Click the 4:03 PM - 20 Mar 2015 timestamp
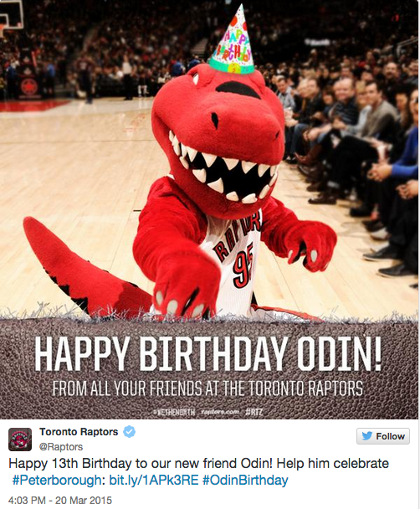The image size is (420, 509). pyautogui.click(x=60, y=500)
